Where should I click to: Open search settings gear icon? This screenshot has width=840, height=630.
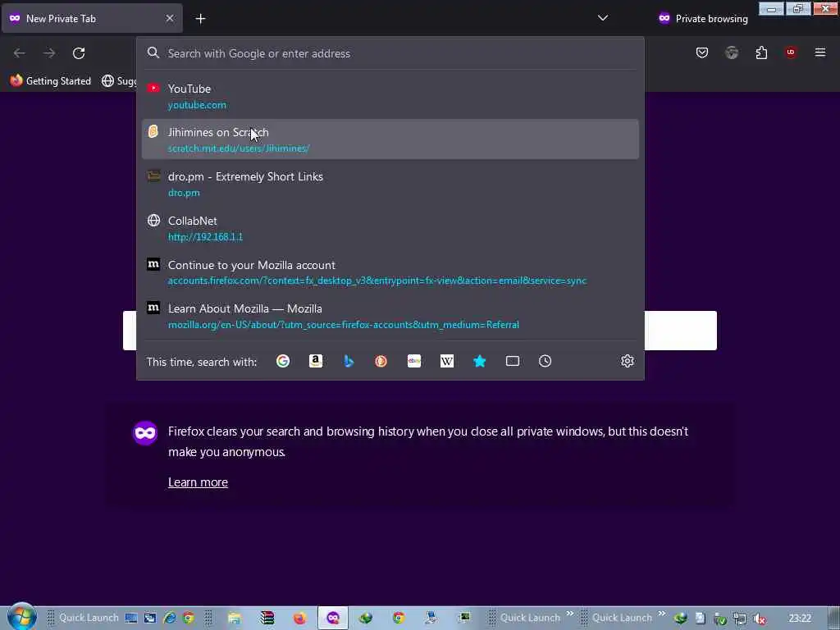(628, 361)
